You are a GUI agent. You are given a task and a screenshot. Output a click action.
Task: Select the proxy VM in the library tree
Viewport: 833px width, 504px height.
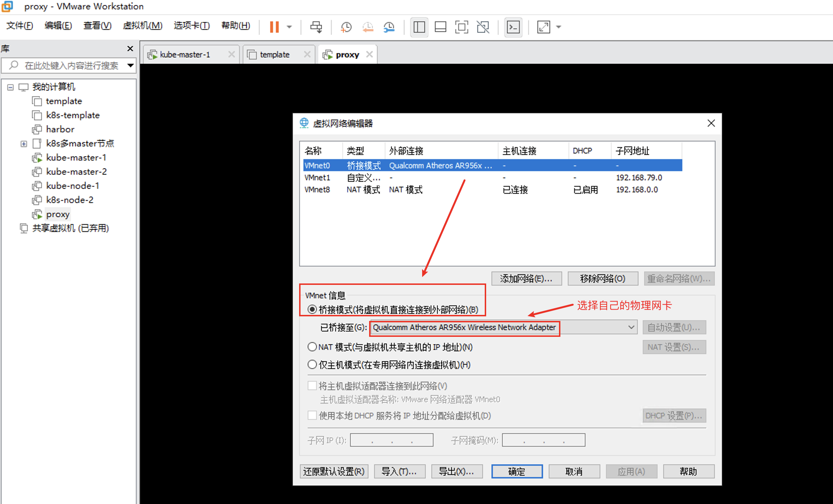click(x=58, y=214)
